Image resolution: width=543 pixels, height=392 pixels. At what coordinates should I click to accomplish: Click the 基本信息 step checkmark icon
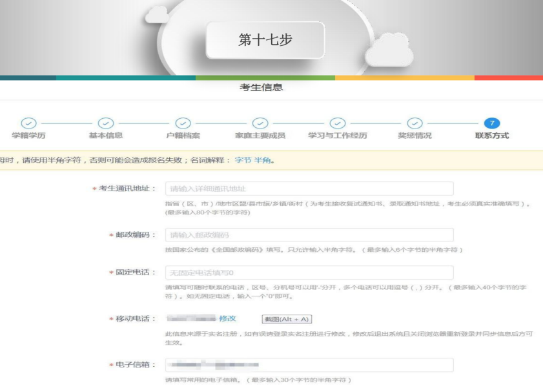coord(106,122)
